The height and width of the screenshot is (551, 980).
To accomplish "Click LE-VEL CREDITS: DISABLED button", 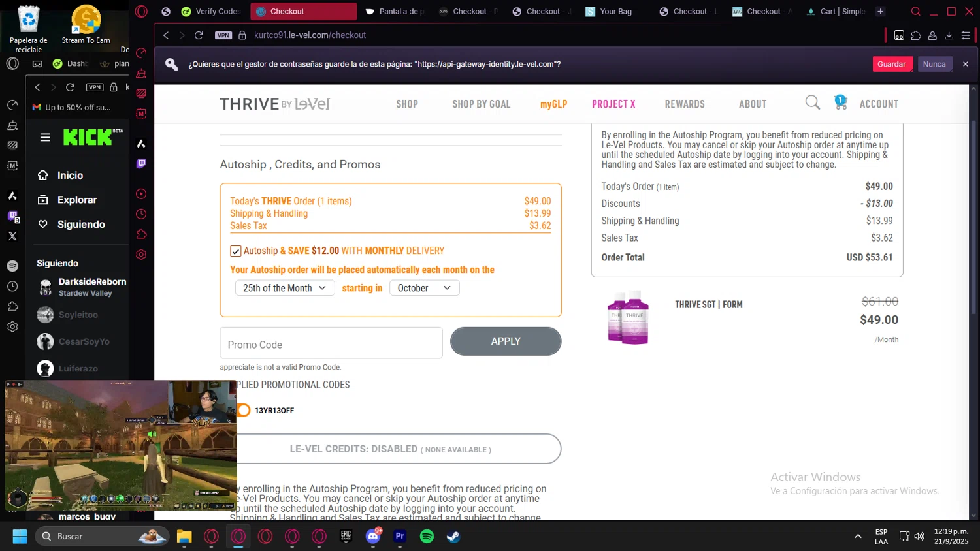I will tap(391, 449).
